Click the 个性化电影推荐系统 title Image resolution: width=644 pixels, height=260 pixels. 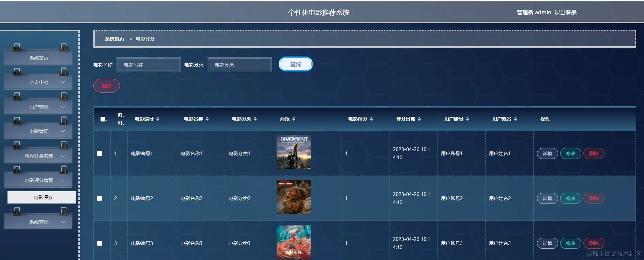tap(319, 13)
